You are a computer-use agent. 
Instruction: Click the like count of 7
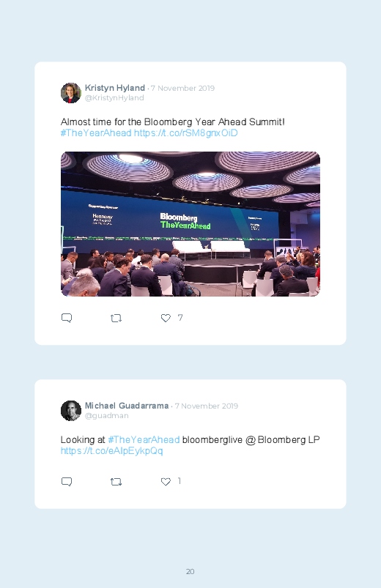[180, 318]
